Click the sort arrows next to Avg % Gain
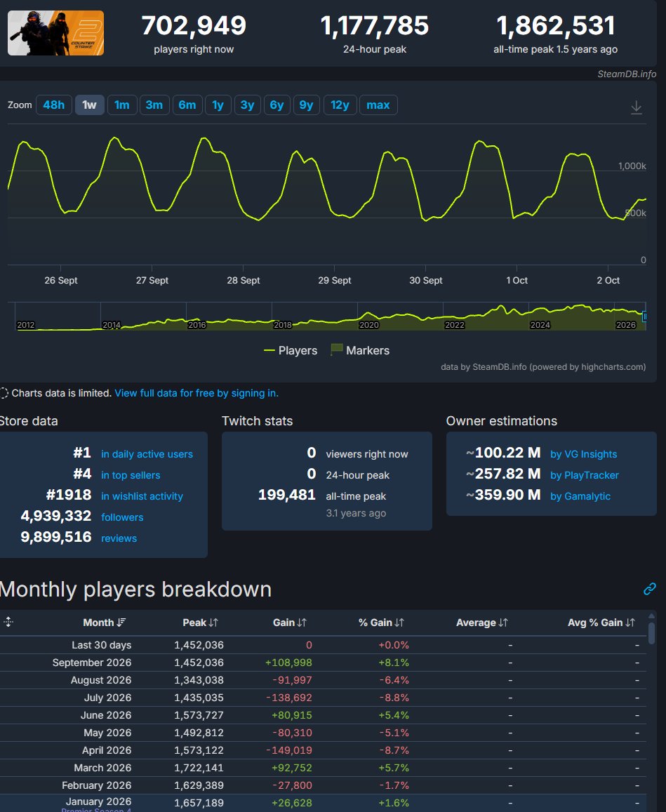 [630, 623]
